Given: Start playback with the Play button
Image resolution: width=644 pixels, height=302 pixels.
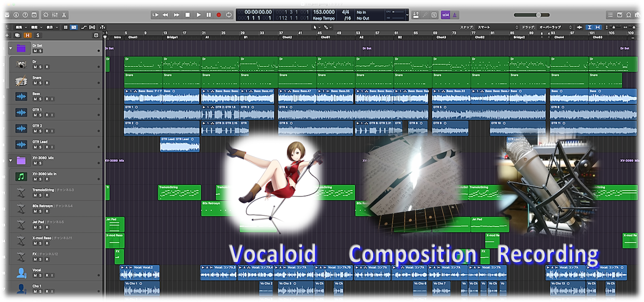Looking at the screenshot, I should point(198,15).
